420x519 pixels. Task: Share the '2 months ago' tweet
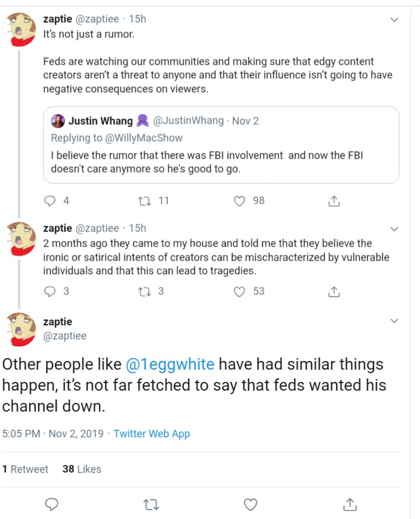[x=334, y=291]
